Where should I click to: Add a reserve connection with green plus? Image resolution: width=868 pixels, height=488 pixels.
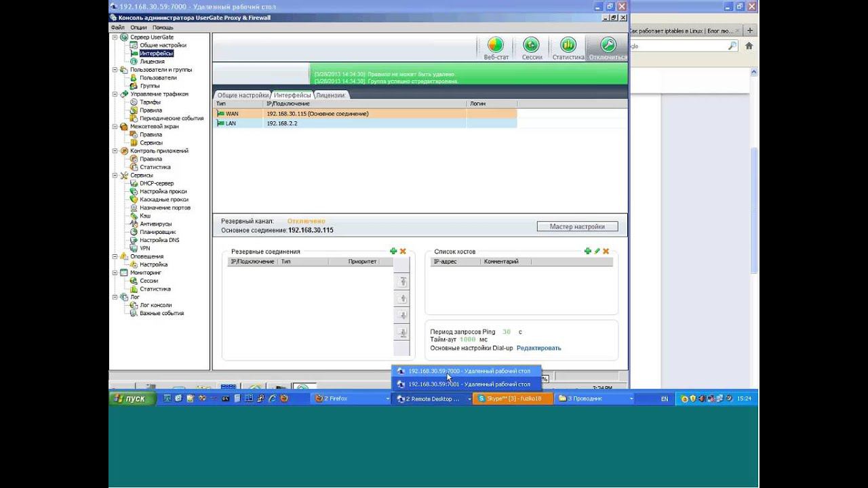coord(393,251)
